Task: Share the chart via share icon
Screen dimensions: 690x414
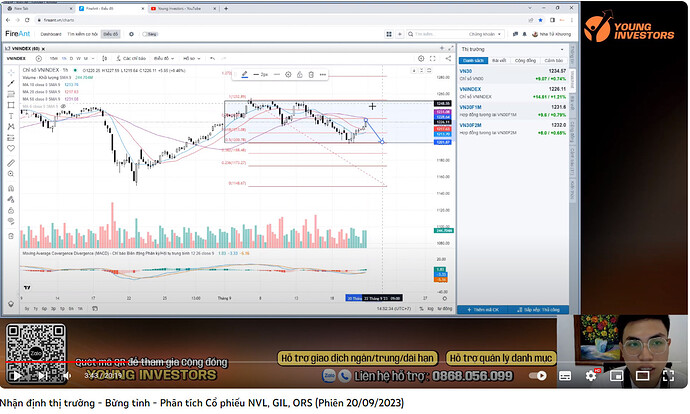Action: [x=448, y=58]
